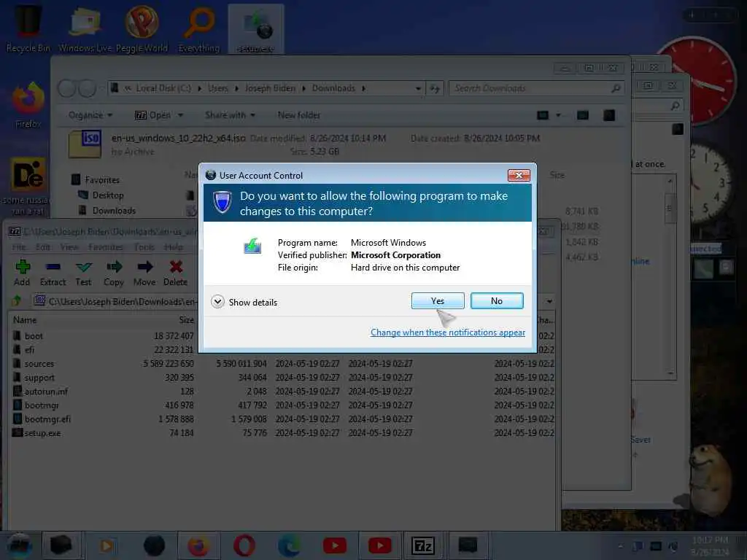Click the UAC shield icon

222,202
